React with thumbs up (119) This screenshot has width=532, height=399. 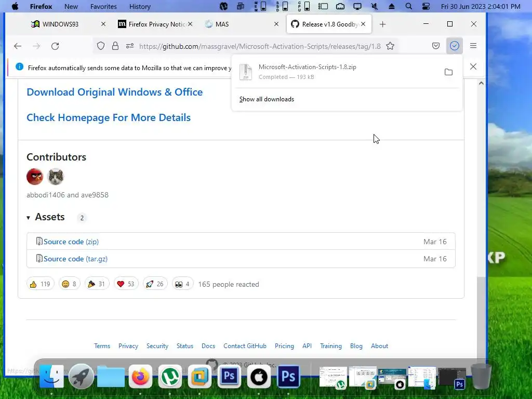[x=41, y=284]
